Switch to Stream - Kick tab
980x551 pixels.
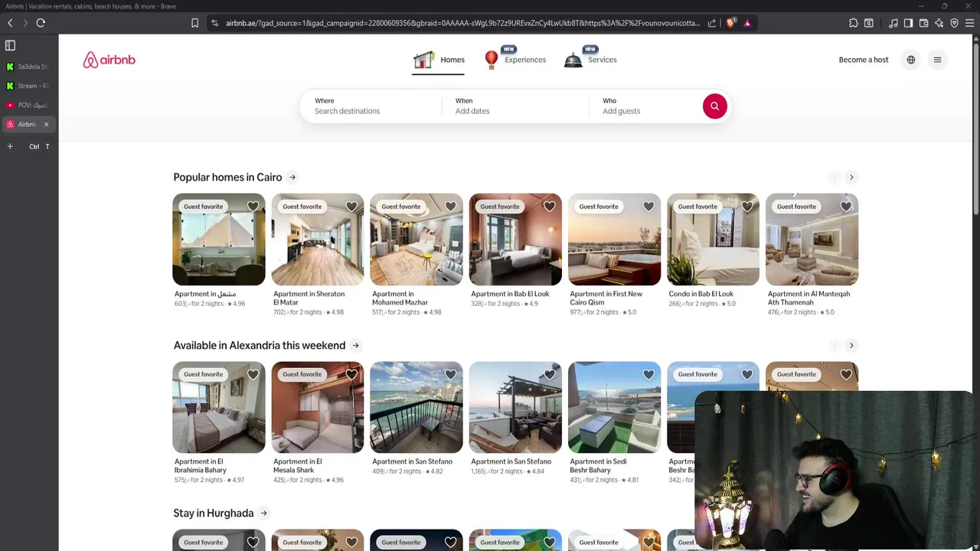click(28, 86)
